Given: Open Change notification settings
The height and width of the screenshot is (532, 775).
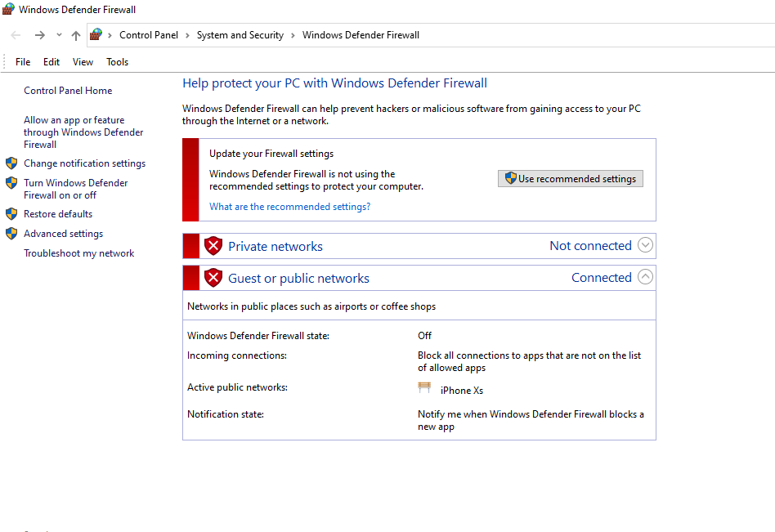Looking at the screenshot, I should point(84,163).
